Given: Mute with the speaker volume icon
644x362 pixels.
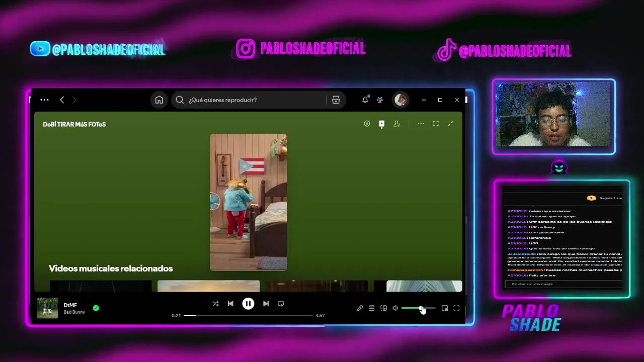Looking at the screenshot, I should (x=395, y=308).
